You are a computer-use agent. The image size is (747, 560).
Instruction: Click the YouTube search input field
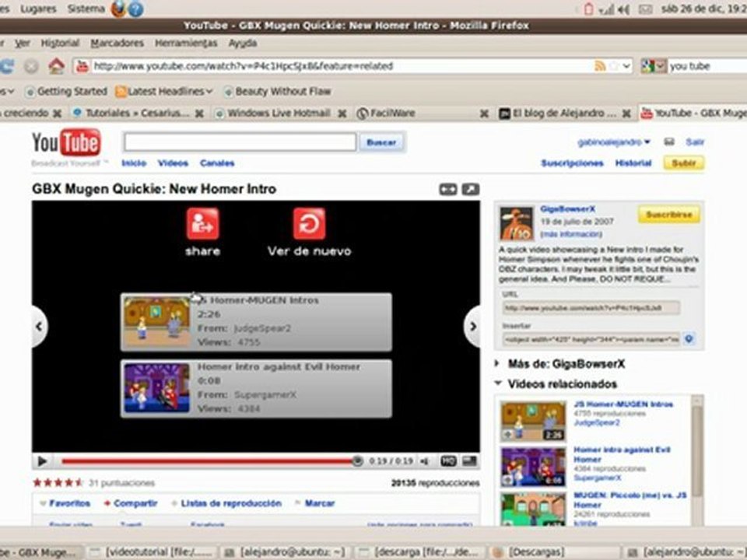tap(240, 142)
